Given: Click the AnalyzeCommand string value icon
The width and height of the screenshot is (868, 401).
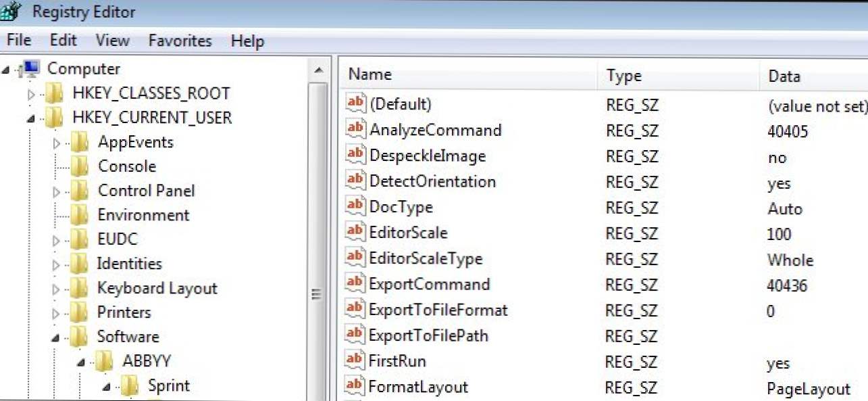Looking at the screenshot, I should 355,129.
